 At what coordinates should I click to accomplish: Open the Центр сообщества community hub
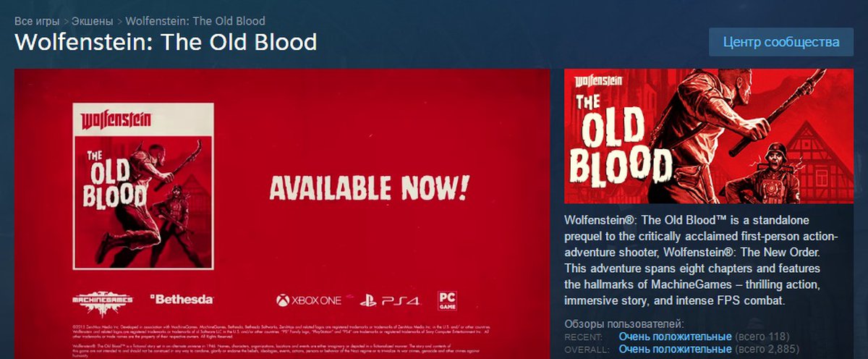coord(781,42)
